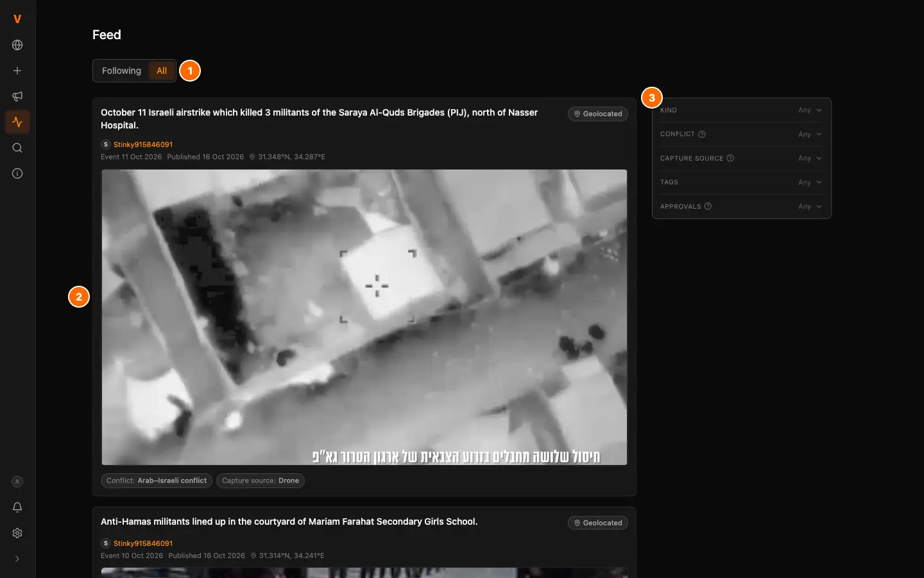Image resolution: width=924 pixels, height=578 pixels.
Task: Open the notifications bell icon
Action: [17, 507]
